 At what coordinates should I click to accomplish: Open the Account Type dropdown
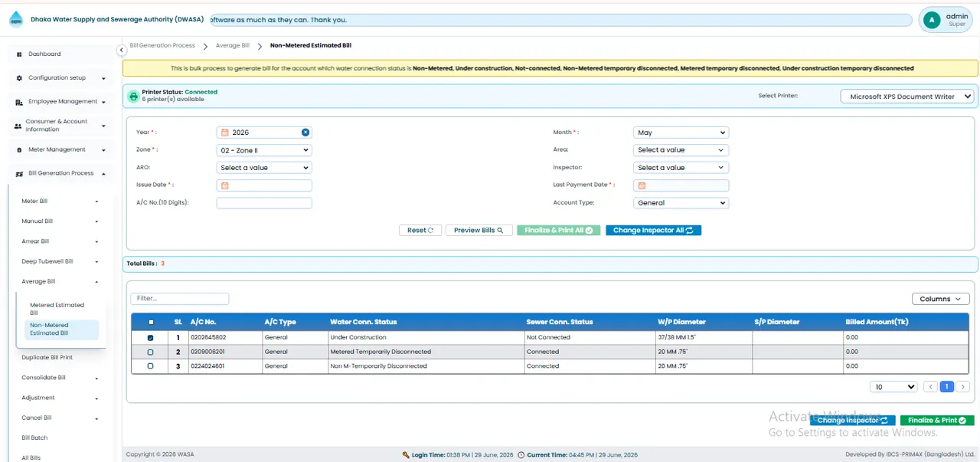[x=681, y=203]
